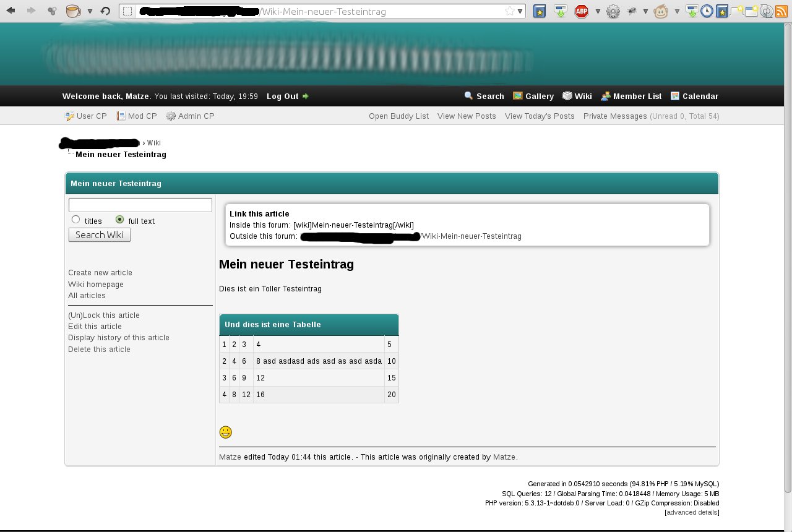
Task: Open Gallery from the forum navigation
Action: (x=533, y=96)
